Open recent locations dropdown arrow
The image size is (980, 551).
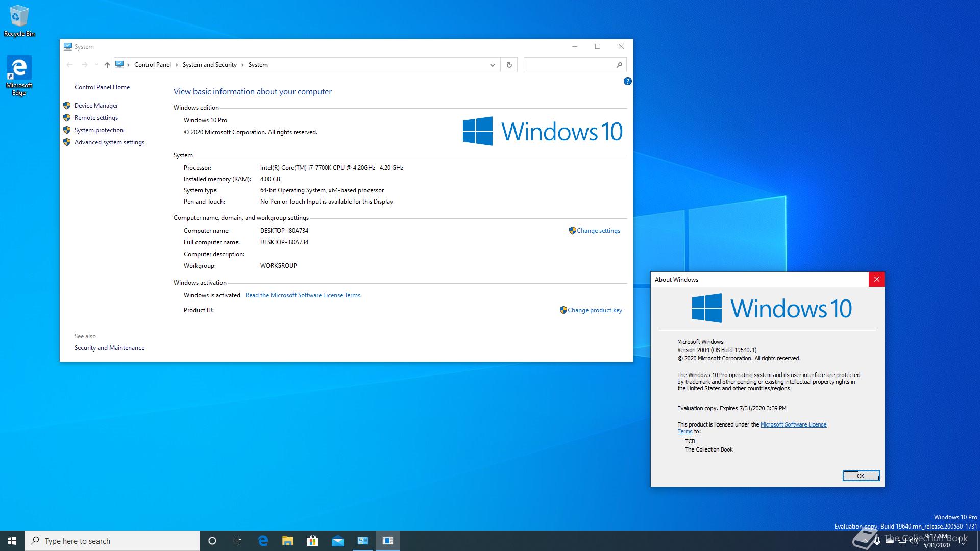[x=96, y=65]
